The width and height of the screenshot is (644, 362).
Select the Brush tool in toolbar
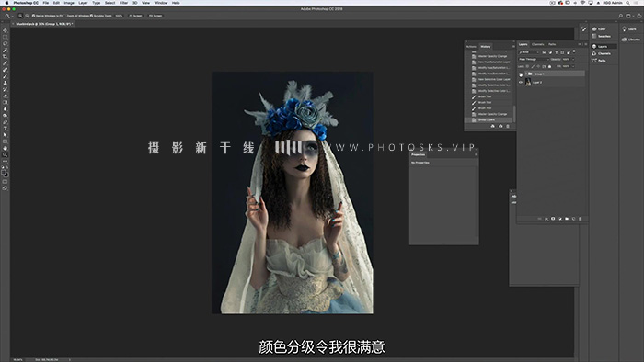(x=5, y=76)
